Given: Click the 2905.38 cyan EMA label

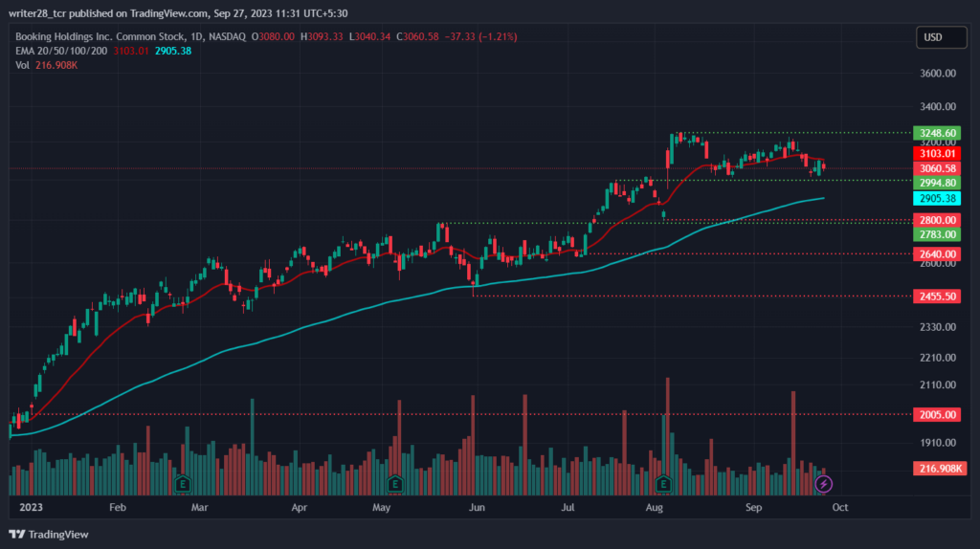Looking at the screenshot, I should click(937, 199).
